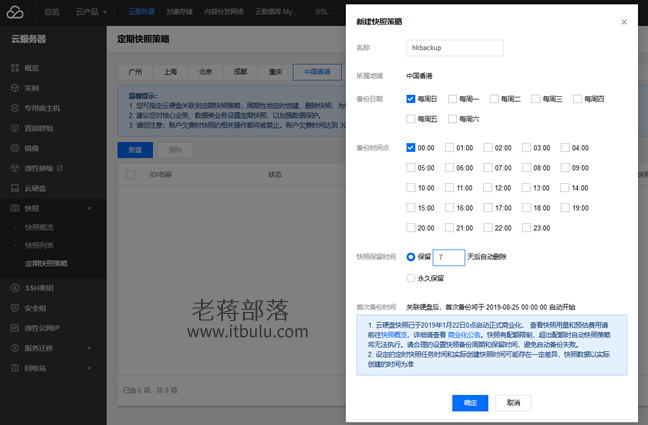The height and width of the screenshot is (425, 648).
Task: Check the 18:00 backup time checkbox
Action: pos(526,208)
